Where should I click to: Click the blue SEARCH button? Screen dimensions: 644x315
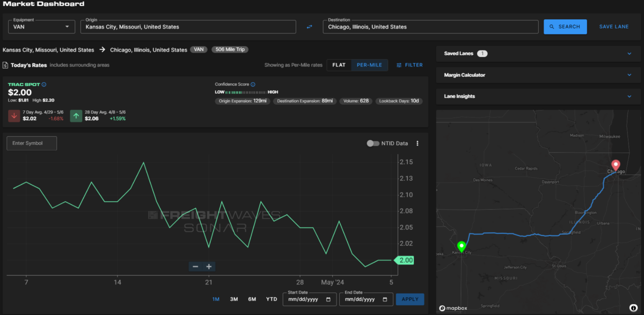click(x=565, y=27)
